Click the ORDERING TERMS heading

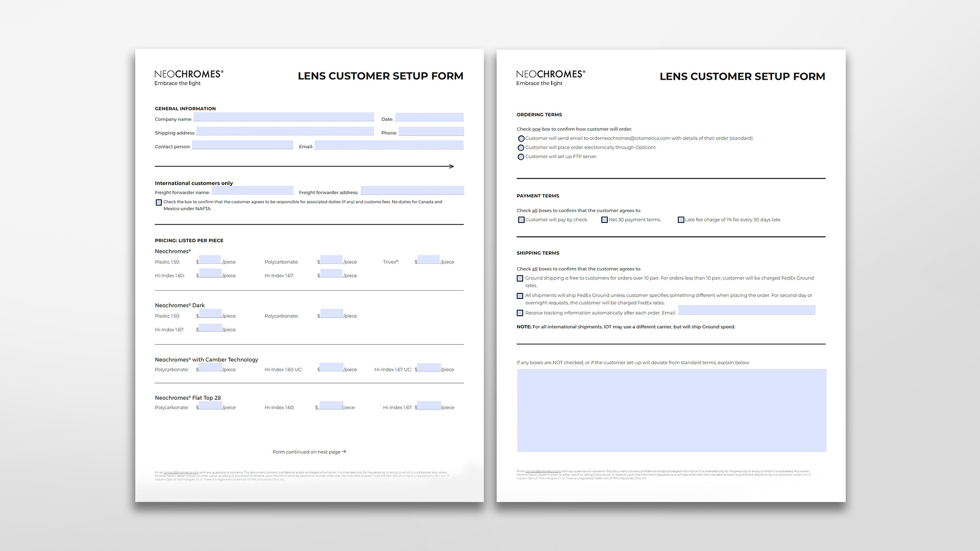pyautogui.click(x=539, y=115)
